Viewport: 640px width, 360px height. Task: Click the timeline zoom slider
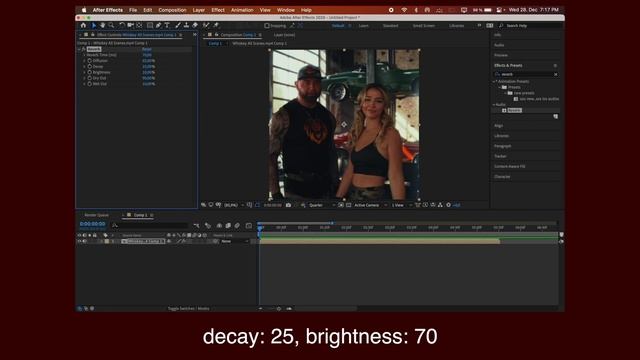(x=279, y=309)
